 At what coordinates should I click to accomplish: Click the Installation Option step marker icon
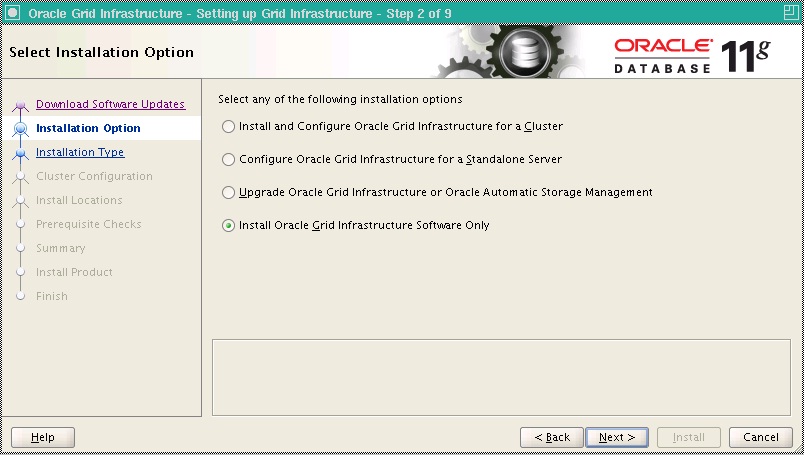pos(21,129)
